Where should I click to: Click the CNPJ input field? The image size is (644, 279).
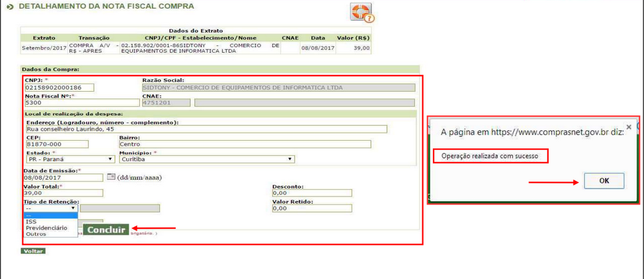(x=59, y=87)
